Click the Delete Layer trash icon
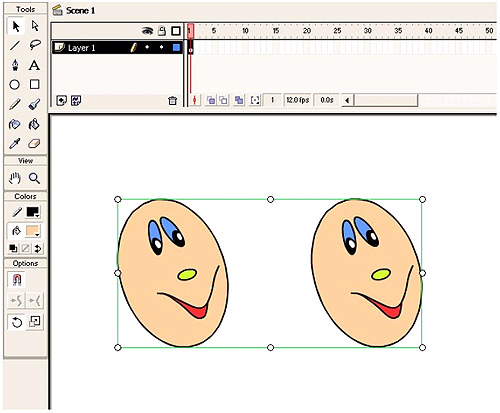This screenshot has height=413, width=500. coord(172,100)
